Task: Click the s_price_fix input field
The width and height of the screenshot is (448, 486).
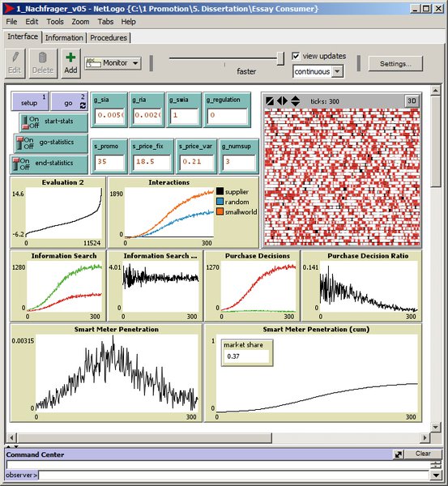Action: tap(151, 162)
